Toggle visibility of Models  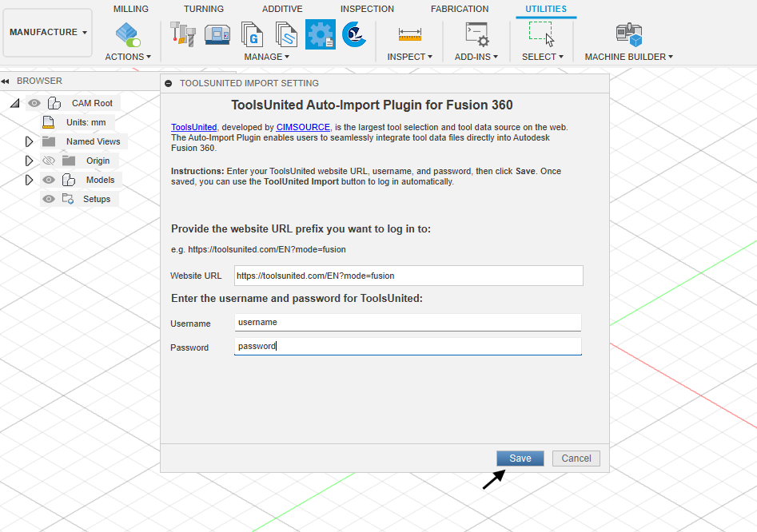(49, 180)
